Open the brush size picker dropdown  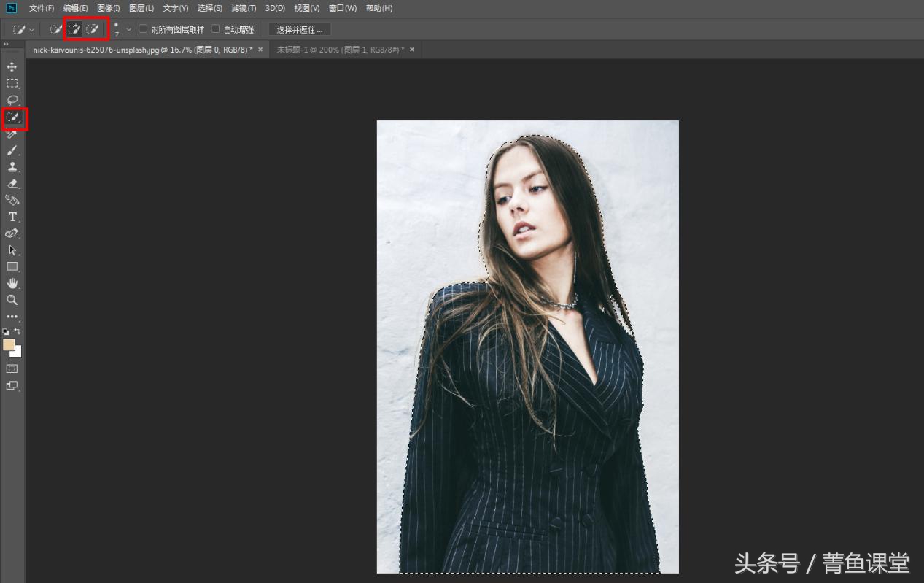pos(129,29)
